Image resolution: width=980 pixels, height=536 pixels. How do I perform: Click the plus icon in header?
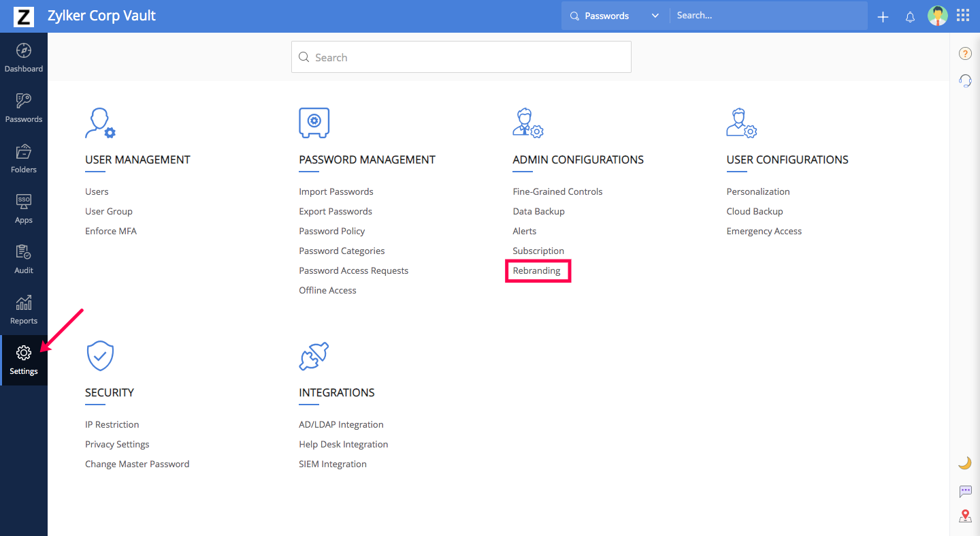coord(883,17)
